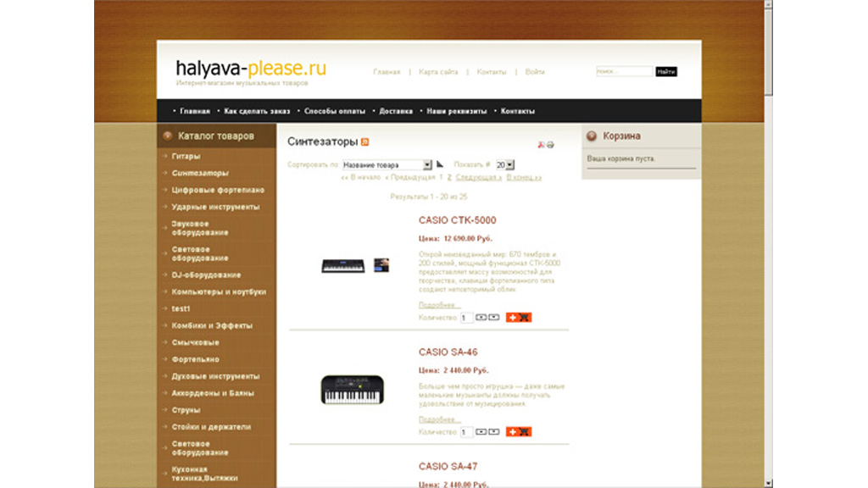
Task: Click Подробнее under CASIO SA-46
Action: (x=440, y=419)
